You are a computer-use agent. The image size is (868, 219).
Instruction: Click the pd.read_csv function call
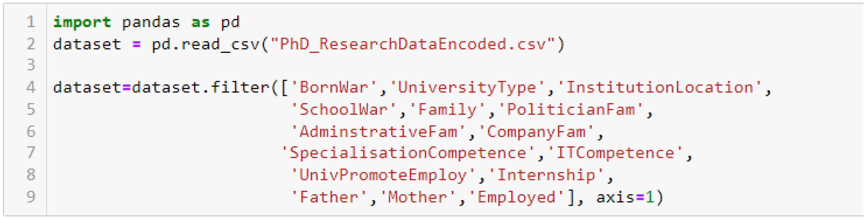[205, 44]
